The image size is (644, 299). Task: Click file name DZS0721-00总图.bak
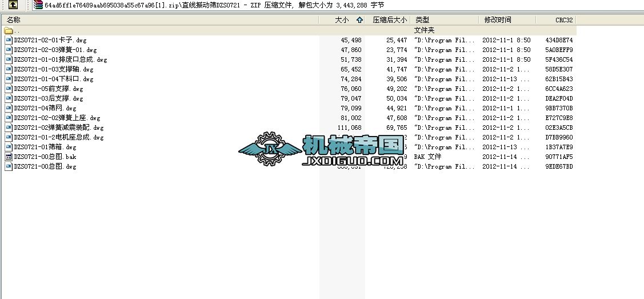coord(45,157)
